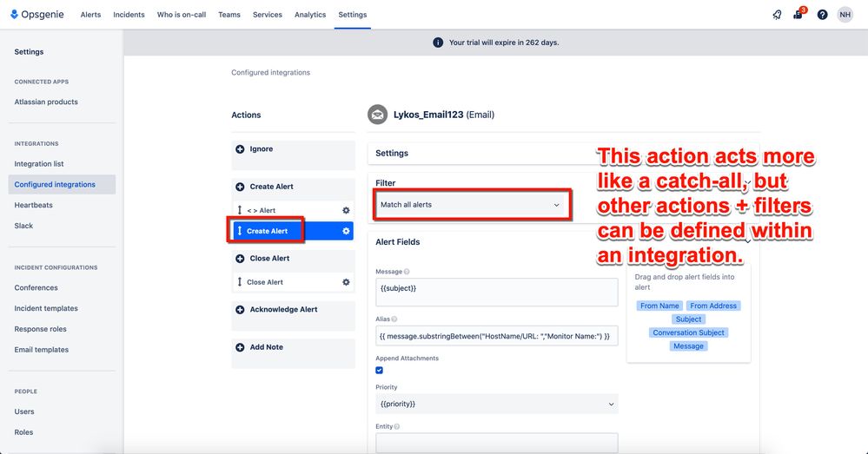Click the Configured integrations breadcrumb
868x454 pixels.
pyautogui.click(x=271, y=72)
